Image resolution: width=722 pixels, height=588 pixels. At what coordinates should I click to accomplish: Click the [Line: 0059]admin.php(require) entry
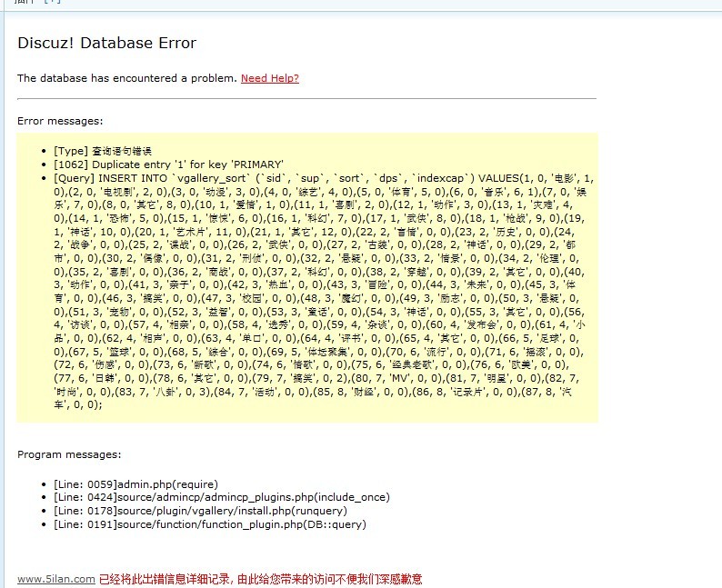(x=135, y=484)
